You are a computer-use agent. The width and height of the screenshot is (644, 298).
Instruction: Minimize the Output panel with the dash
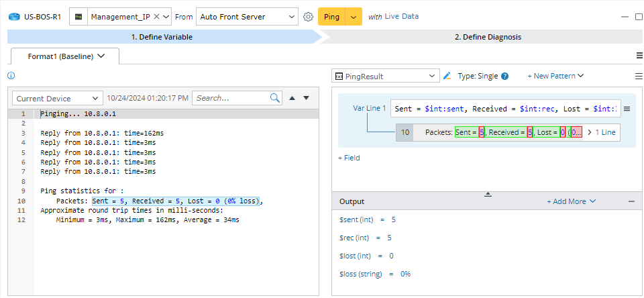[631, 201]
